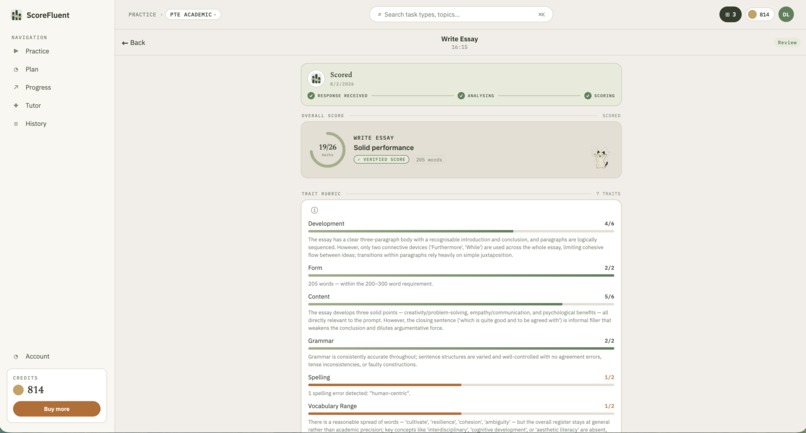Image resolution: width=806 pixels, height=433 pixels.
Task: Click the Vocabulary Range score bar
Action: tap(461, 413)
